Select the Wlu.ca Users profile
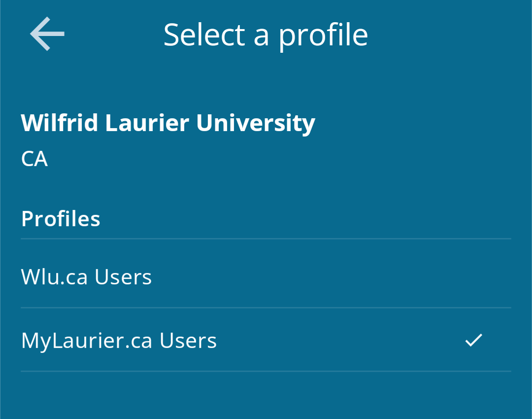This screenshot has width=532, height=419. (87, 277)
